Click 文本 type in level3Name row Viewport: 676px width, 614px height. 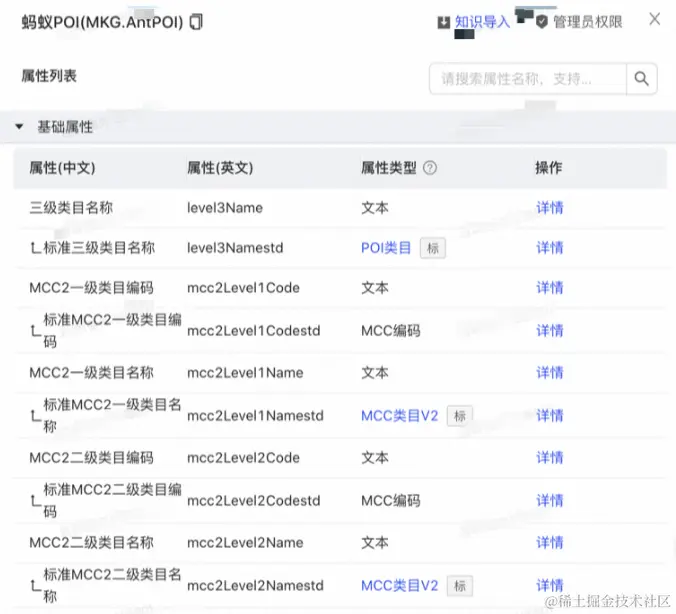click(375, 208)
